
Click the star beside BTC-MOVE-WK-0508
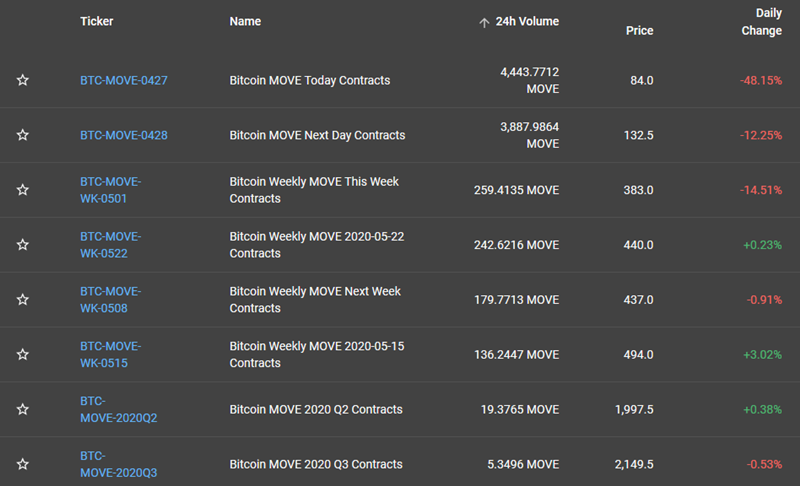[22, 299]
